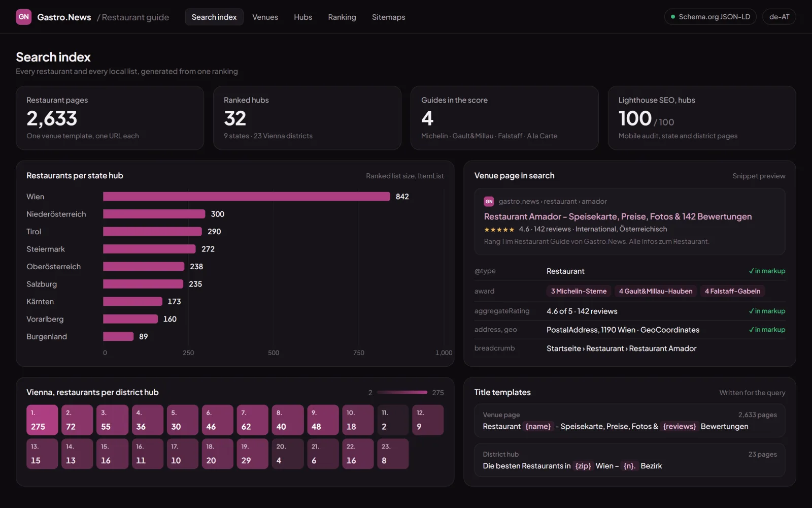Click the {reviews} placeholder in Venue page template
The height and width of the screenshot is (508, 812).
coord(680,427)
